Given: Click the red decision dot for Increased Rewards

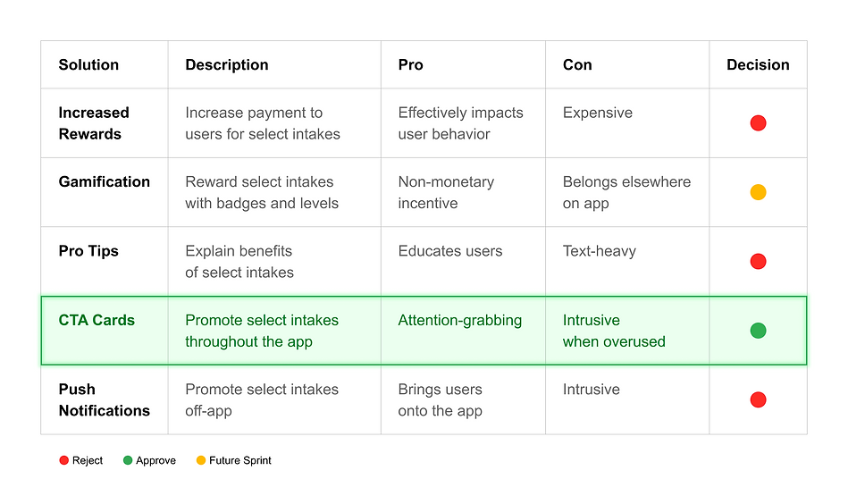Looking at the screenshot, I should click(x=758, y=123).
